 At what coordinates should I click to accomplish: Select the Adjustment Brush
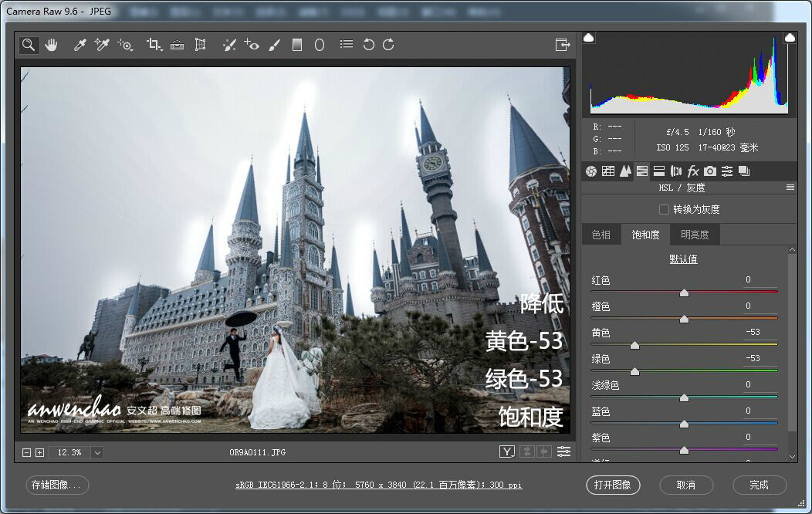click(x=275, y=45)
